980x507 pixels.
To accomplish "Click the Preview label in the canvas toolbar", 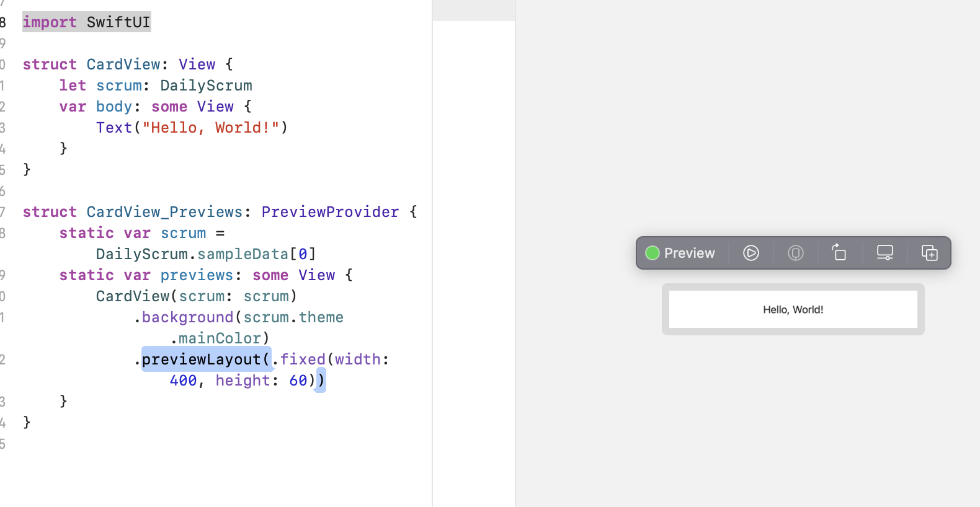I will pyautogui.click(x=689, y=253).
